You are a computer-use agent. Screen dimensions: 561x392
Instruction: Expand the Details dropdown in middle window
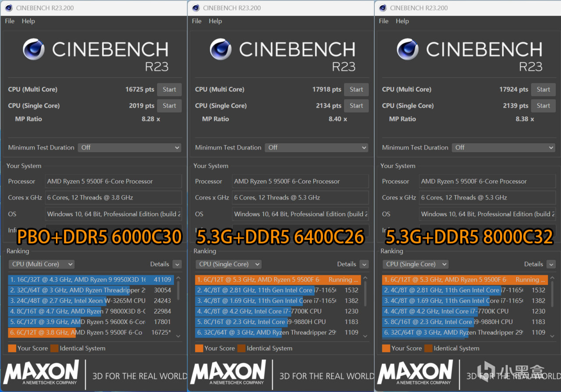[364, 264]
